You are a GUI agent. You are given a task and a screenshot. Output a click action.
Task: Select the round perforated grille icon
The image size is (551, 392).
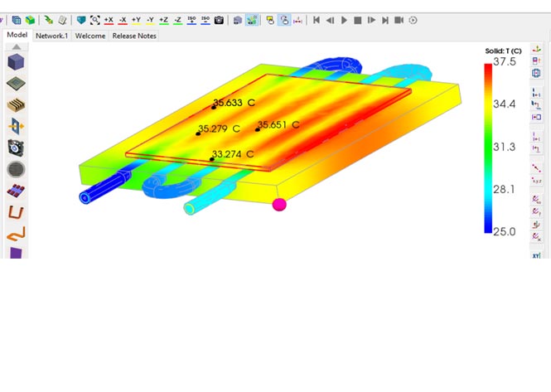pos(16,169)
